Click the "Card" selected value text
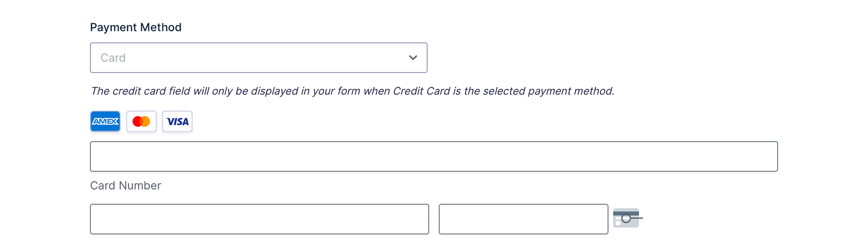The width and height of the screenshot is (868, 243). point(113,58)
